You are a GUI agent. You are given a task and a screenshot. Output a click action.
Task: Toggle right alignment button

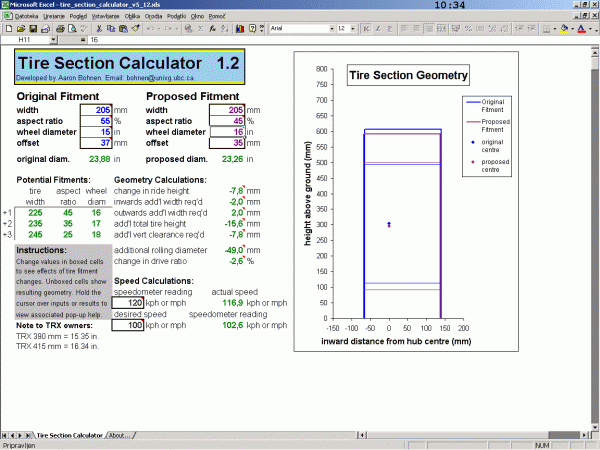429,28
